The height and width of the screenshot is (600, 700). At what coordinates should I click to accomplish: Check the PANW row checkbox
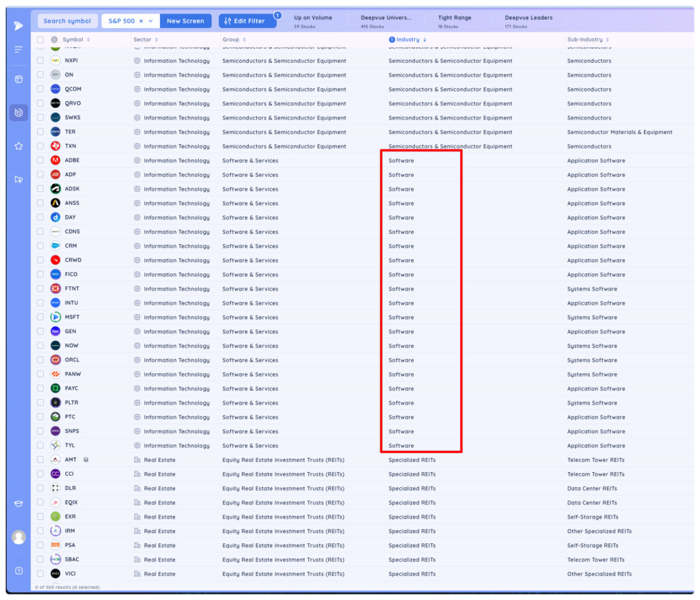pos(40,374)
